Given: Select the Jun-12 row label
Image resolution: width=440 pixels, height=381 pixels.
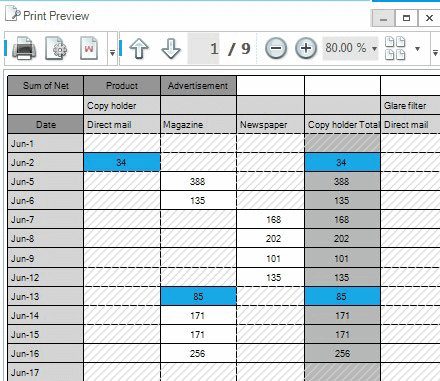Looking at the screenshot, I should click(46, 277).
